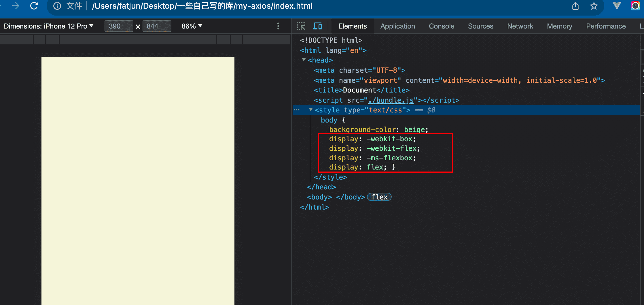The width and height of the screenshot is (644, 305).
Task: Reload the page with the refresh icon
Action: pos(34,6)
